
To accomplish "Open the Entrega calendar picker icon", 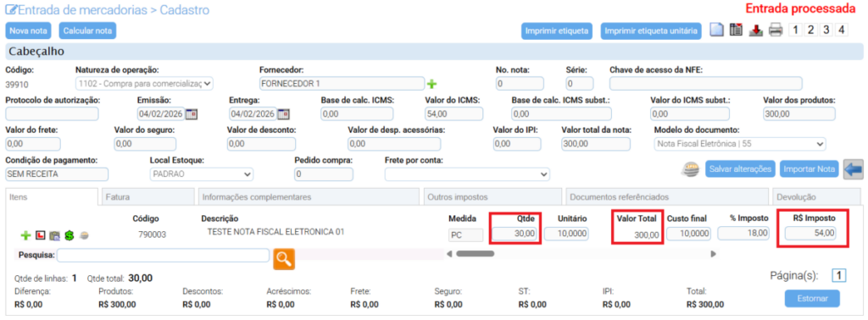I will 283,114.
